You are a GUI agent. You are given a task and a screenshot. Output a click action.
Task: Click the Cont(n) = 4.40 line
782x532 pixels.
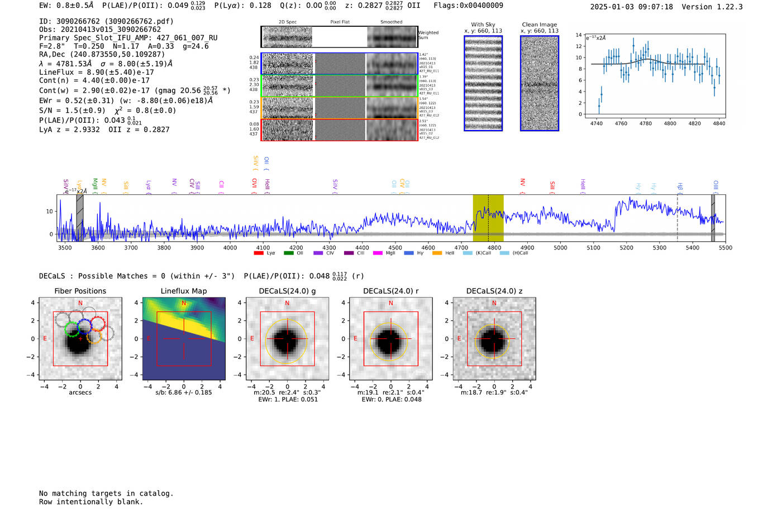click(94, 80)
